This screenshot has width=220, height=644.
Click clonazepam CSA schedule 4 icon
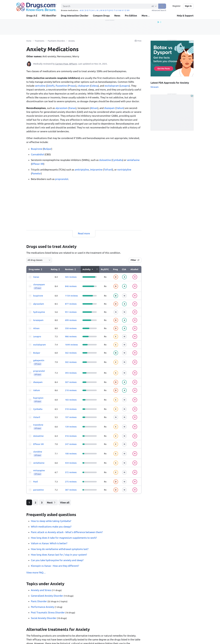click(124, 286)
